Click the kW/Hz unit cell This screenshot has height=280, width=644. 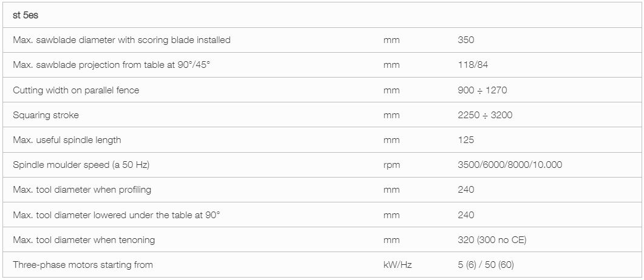398,265
